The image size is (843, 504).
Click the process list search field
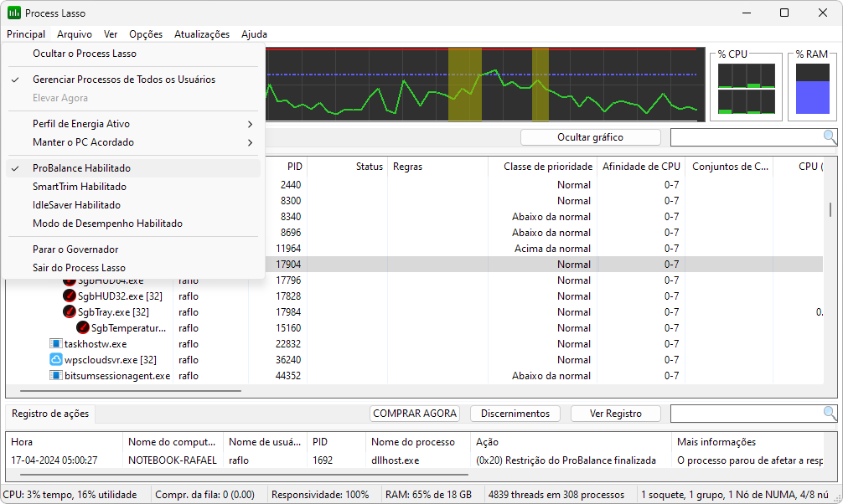click(x=747, y=137)
